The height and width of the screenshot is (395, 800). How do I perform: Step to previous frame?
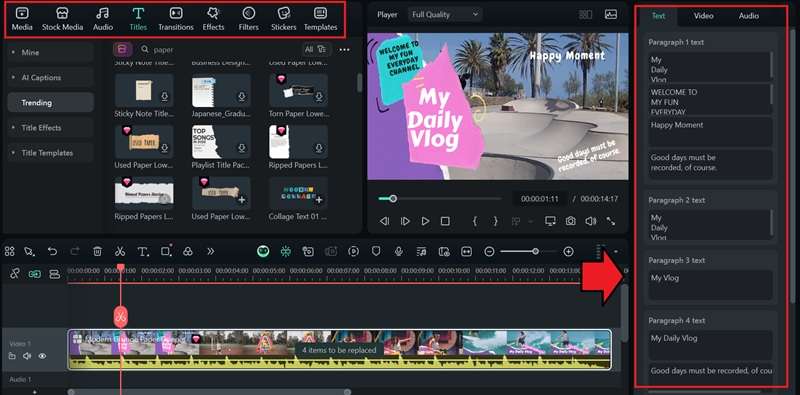pos(385,221)
